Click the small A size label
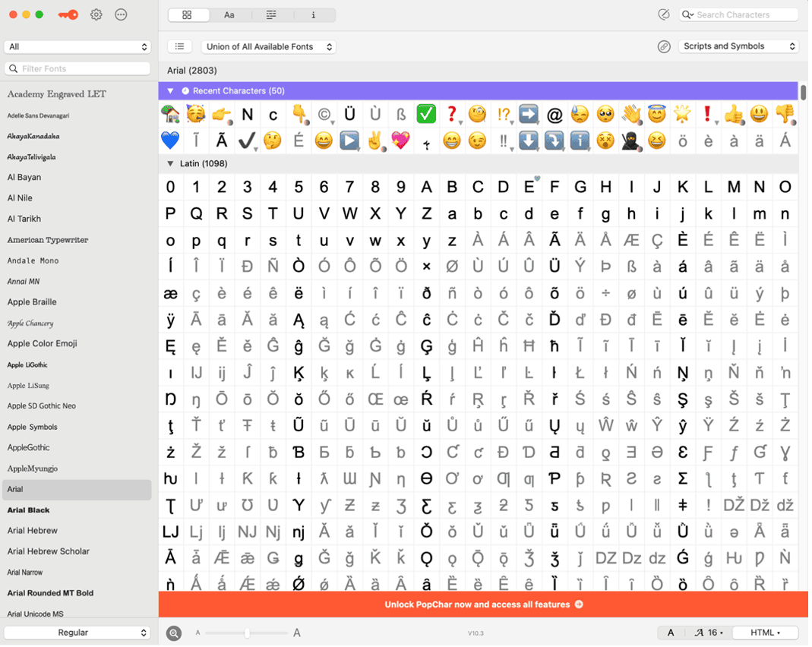 [197, 633]
